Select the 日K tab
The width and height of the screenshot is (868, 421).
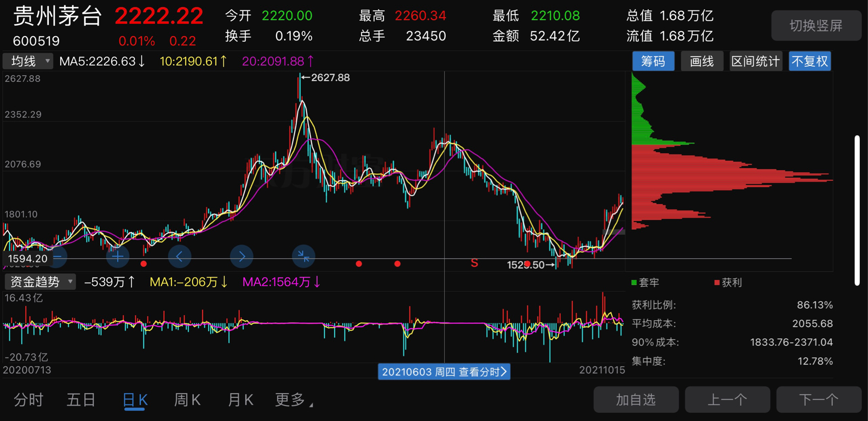pos(135,400)
